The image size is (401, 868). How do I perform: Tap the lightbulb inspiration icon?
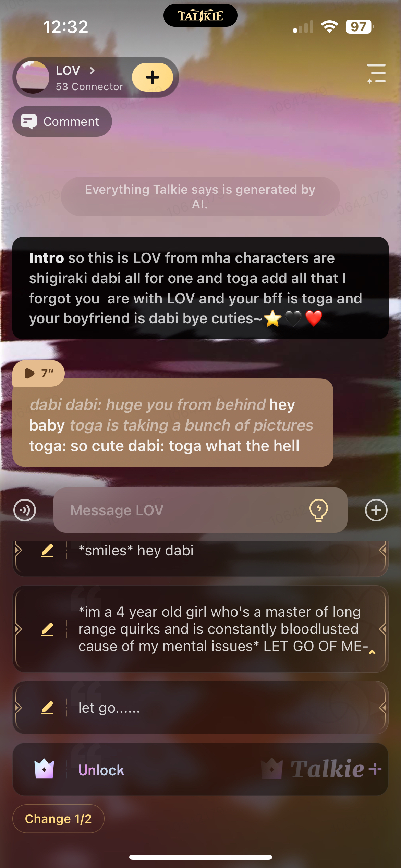click(319, 510)
